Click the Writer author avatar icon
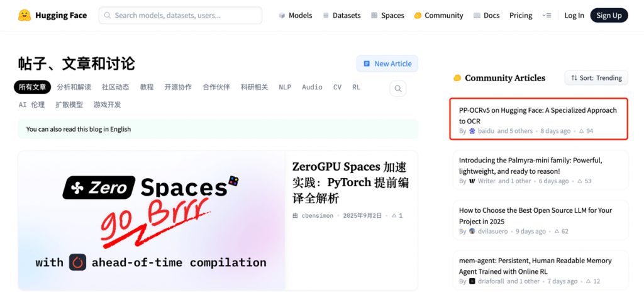 coord(472,181)
